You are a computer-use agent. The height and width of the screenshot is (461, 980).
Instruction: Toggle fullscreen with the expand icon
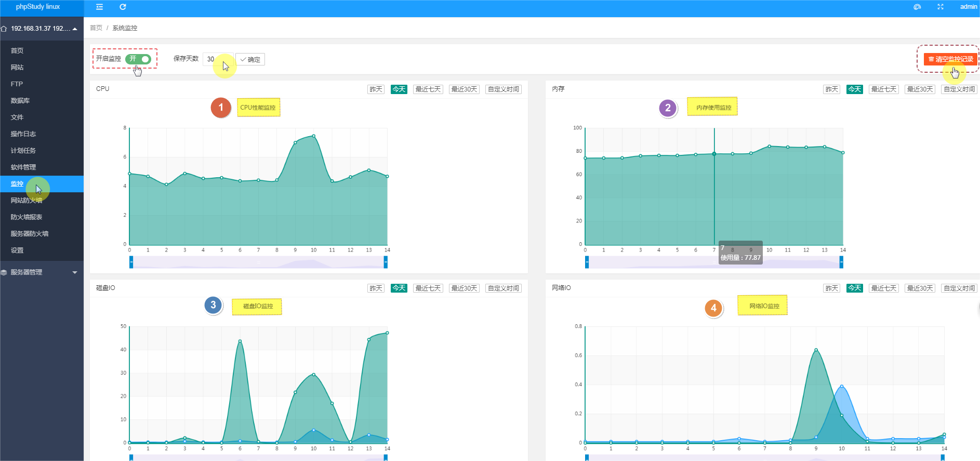[940, 7]
